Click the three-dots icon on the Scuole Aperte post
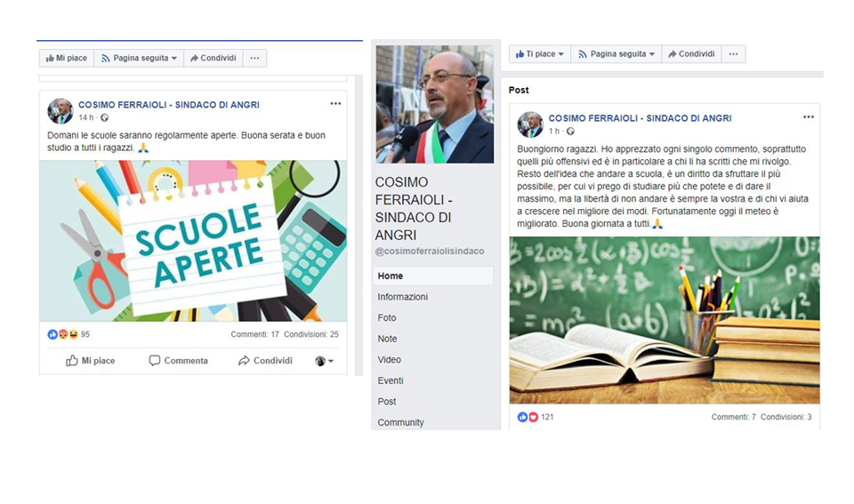The height and width of the screenshot is (504, 854). (x=335, y=103)
